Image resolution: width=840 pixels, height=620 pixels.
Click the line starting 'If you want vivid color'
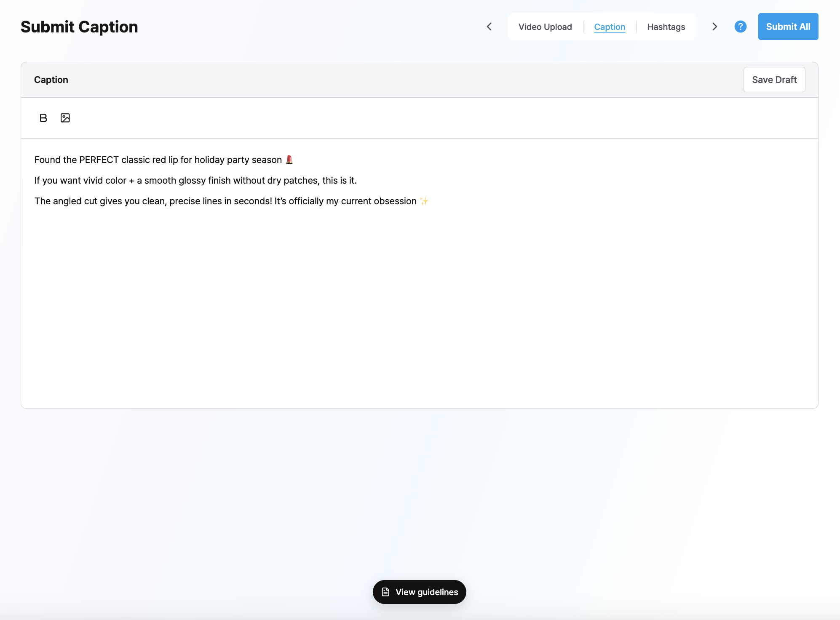click(195, 180)
